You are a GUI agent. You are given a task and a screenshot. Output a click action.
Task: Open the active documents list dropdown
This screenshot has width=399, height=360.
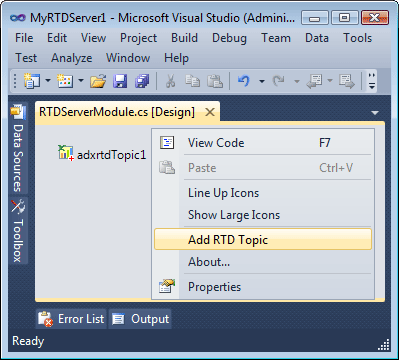pos(375,113)
